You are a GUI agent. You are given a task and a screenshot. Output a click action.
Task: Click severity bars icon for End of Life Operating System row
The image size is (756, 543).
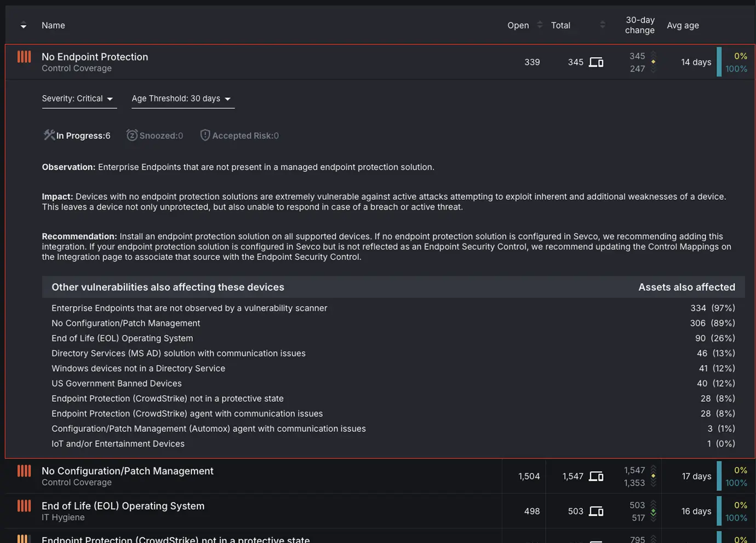[24, 506]
